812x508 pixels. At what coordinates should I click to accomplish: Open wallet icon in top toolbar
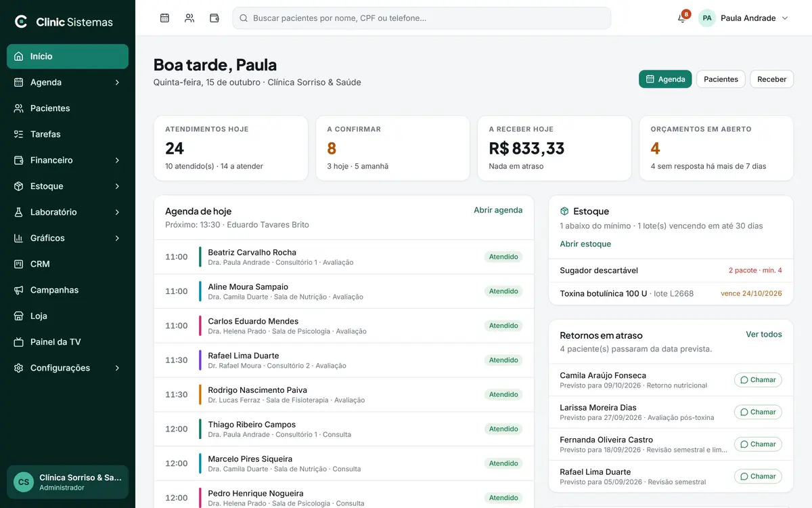(215, 18)
